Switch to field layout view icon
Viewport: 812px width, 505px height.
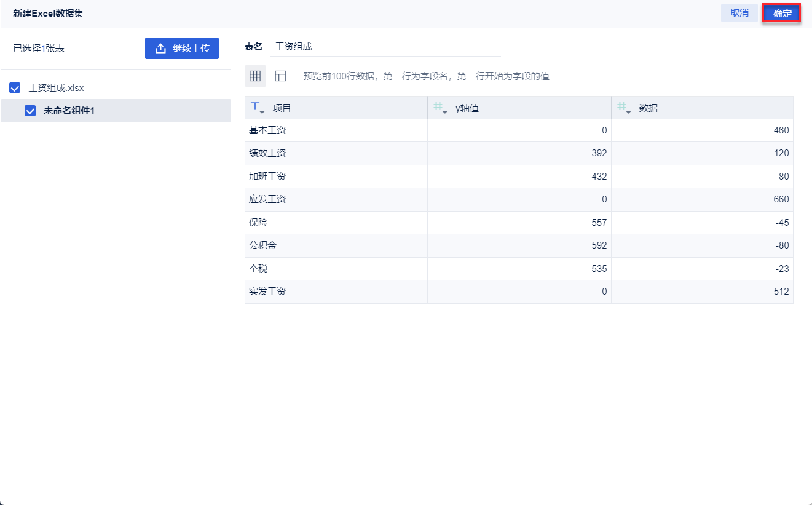280,76
